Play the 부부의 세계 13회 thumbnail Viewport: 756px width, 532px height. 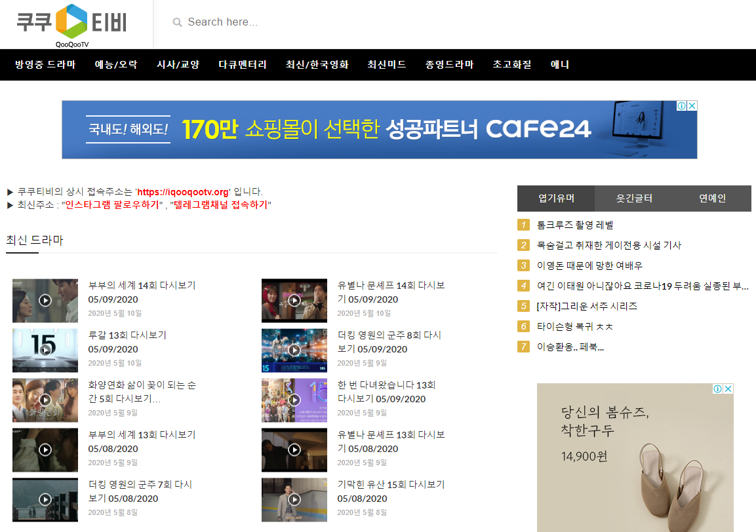[45, 449]
